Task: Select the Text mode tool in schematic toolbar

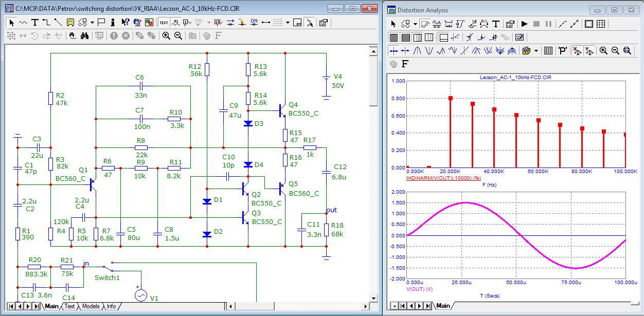Action: tap(34, 23)
